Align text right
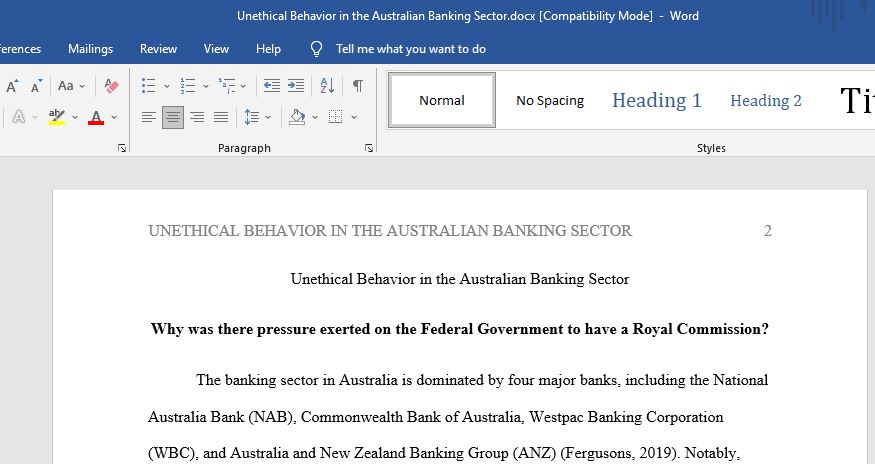Image resolution: width=875 pixels, height=464 pixels. click(x=197, y=117)
